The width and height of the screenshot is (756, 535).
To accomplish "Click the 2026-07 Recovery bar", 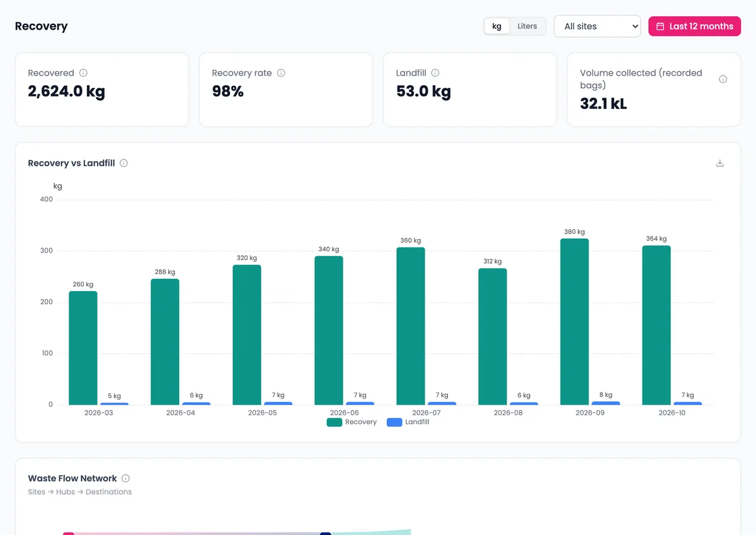I will (411, 326).
